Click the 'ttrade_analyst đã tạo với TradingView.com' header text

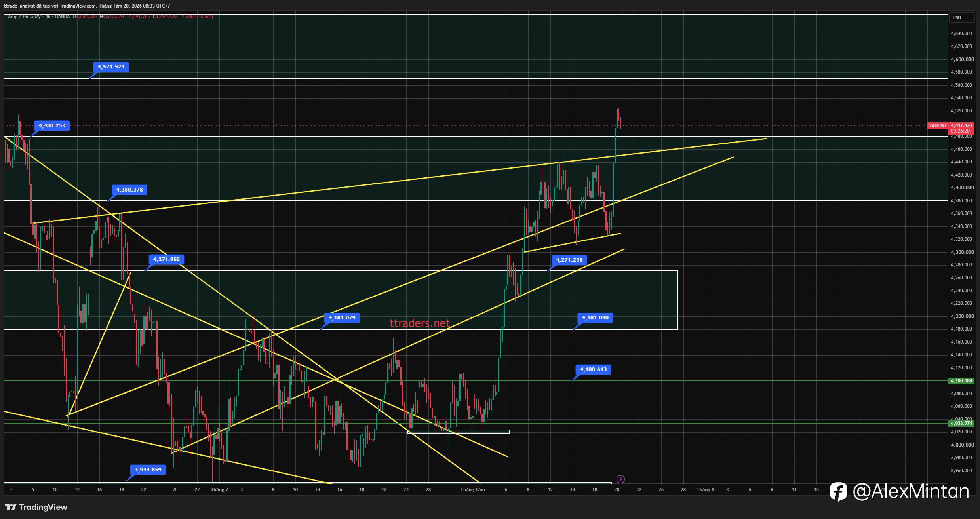50,6
